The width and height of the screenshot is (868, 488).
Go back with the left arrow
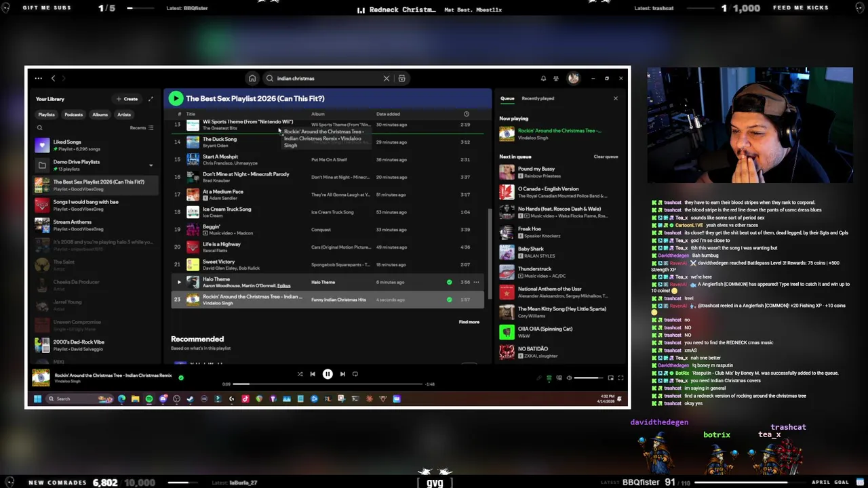tap(54, 79)
